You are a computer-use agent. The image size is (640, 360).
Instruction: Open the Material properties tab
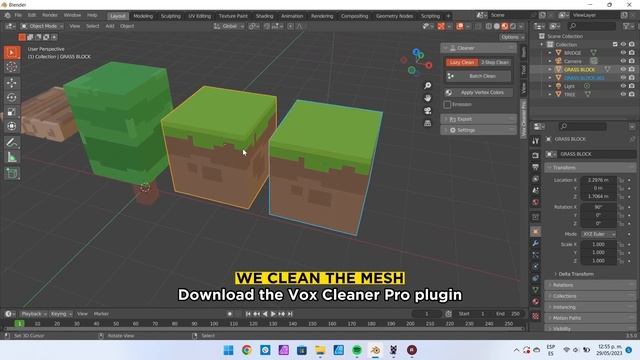click(536, 302)
